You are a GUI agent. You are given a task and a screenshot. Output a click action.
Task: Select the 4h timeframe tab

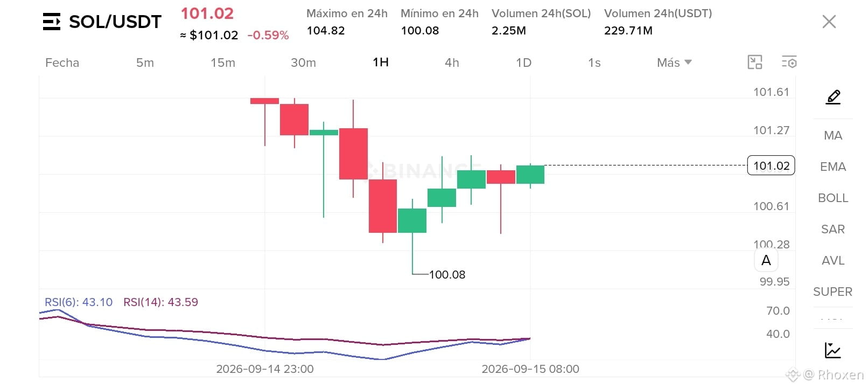452,63
